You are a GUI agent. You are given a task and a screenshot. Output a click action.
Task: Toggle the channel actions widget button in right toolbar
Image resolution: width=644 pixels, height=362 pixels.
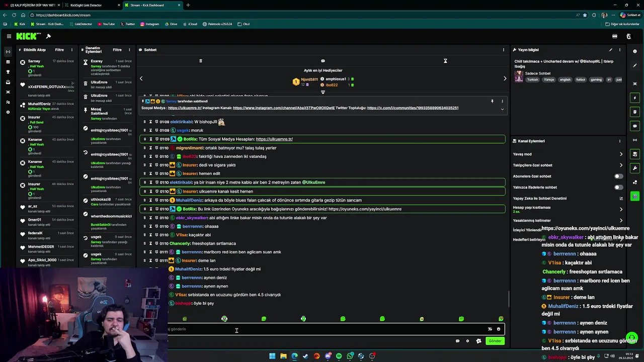(x=635, y=154)
